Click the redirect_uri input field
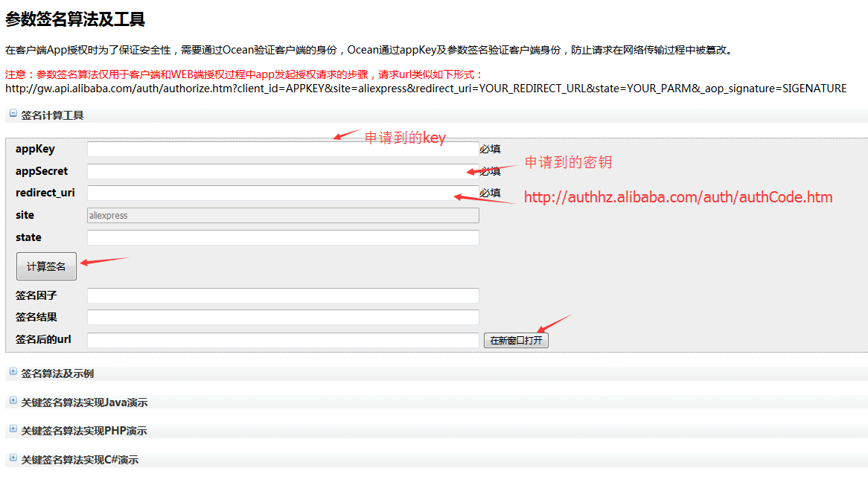 (283, 193)
